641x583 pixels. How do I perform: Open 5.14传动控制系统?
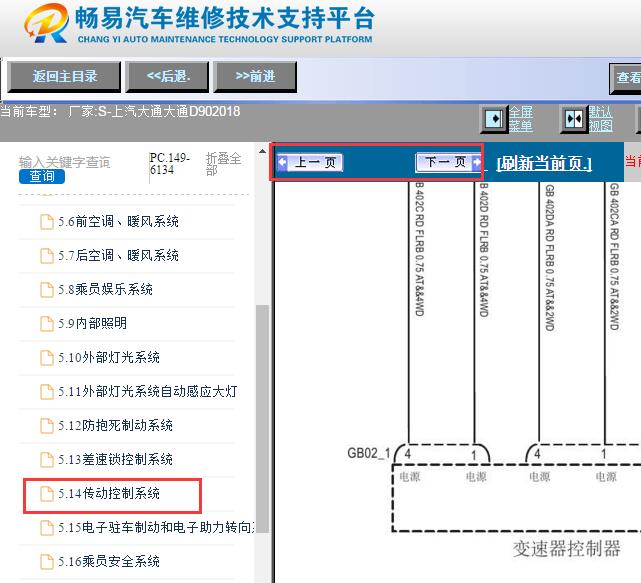pyautogui.click(x=109, y=493)
